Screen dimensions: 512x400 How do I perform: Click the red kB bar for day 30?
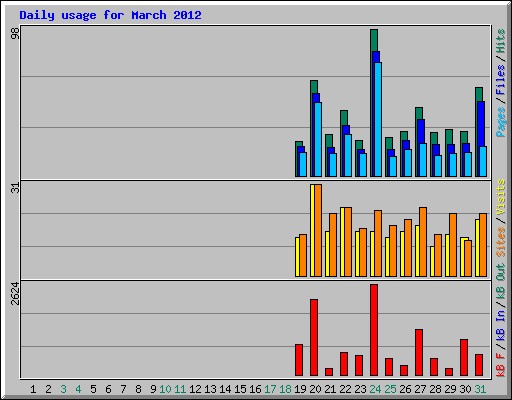pos(464,357)
